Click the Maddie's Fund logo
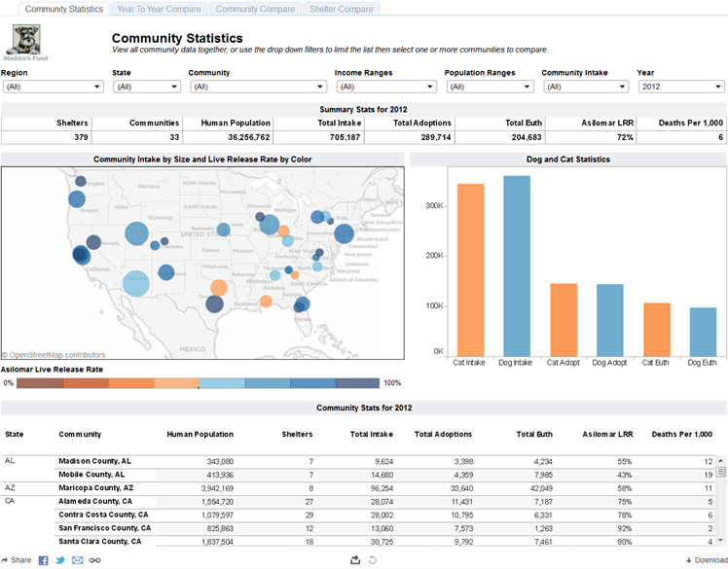The image size is (728, 569). click(x=26, y=42)
